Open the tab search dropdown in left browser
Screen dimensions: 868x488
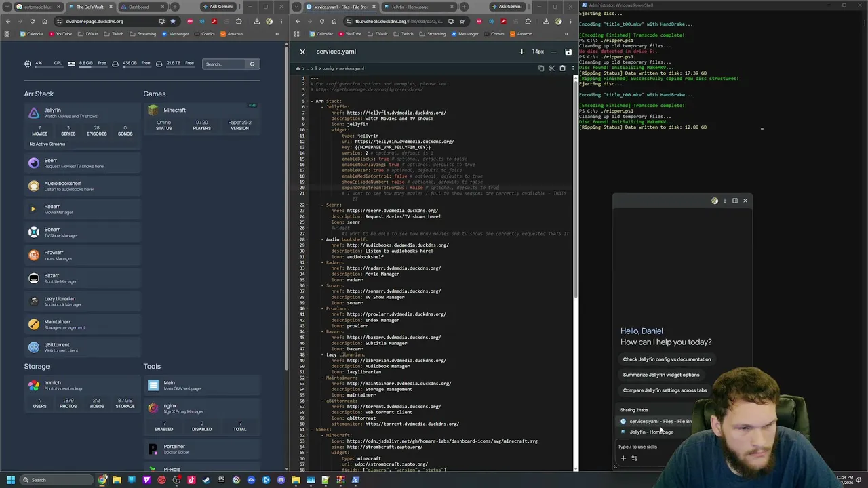click(x=5, y=7)
